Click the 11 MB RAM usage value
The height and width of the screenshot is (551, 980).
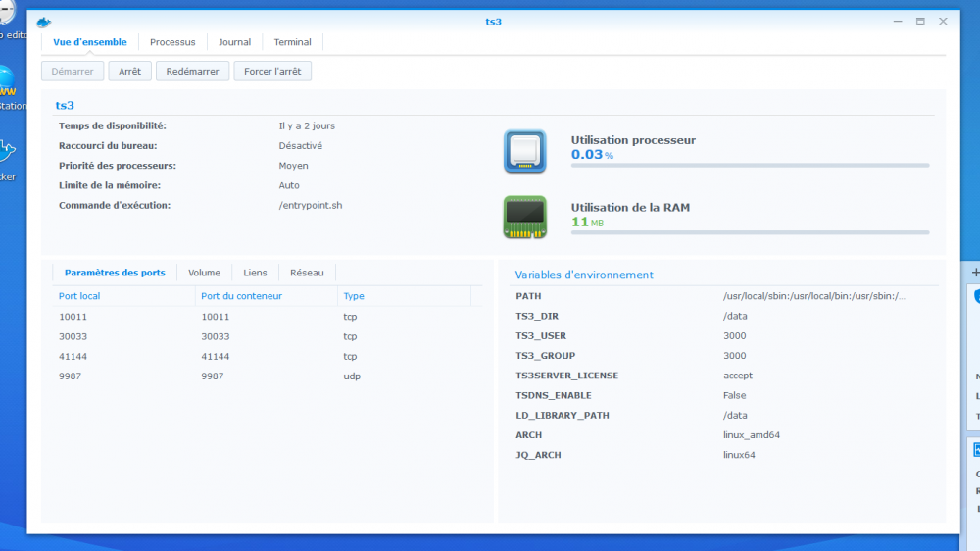(587, 222)
